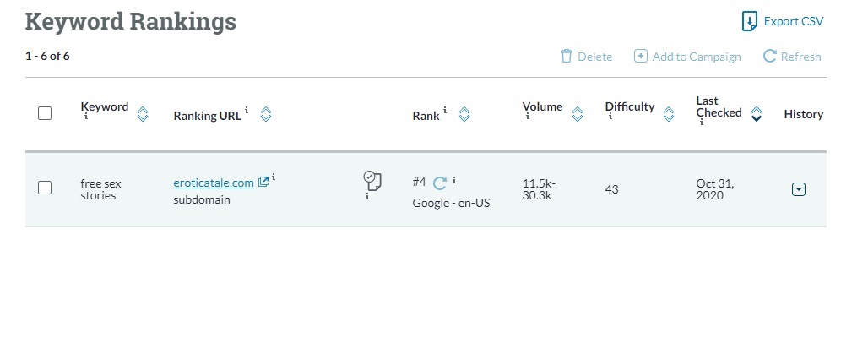This screenshot has height=338, width=868.
Task: Click the info icon under Keyword header
Action: tap(85, 117)
